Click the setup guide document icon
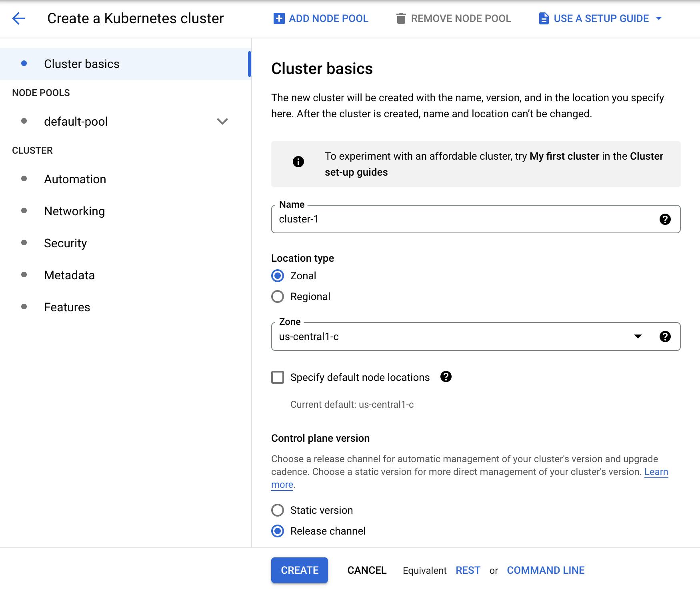The width and height of the screenshot is (700, 589). click(544, 18)
